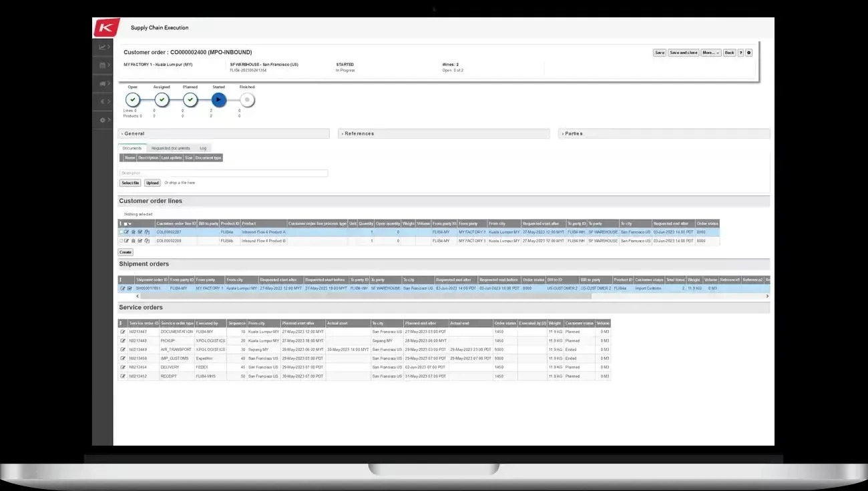Copy order line COL00002207 via copy icon
The image size is (868, 491).
point(147,232)
